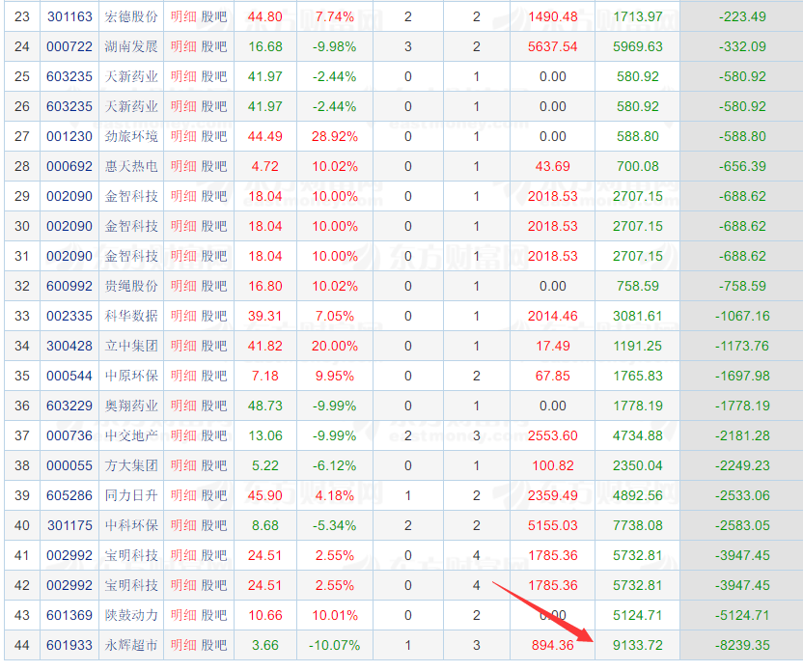803x672 pixels.
Task: Open 股吧 for 惠天热电
Action: coord(214,166)
